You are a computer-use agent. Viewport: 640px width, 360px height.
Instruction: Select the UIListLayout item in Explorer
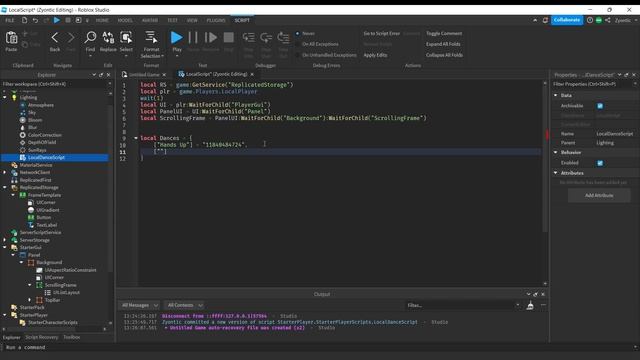coord(66,292)
